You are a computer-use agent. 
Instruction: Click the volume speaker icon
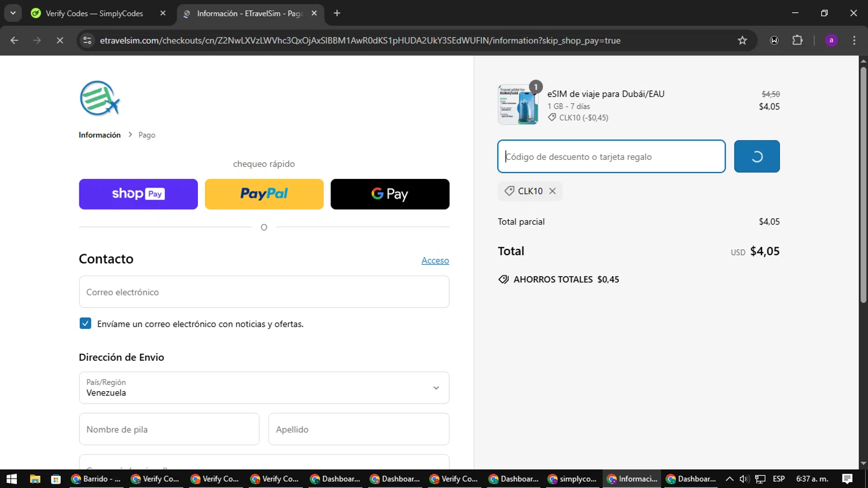pos(744,479)
